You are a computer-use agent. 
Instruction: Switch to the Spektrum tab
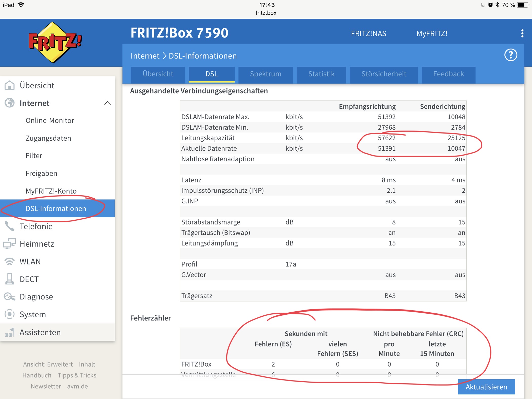click(x=265, y=74)
